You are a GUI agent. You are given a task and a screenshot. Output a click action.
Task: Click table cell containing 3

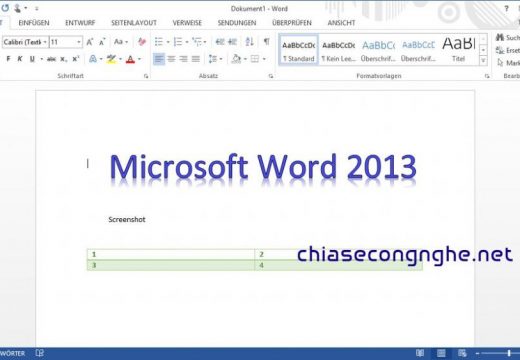point(171,265)
